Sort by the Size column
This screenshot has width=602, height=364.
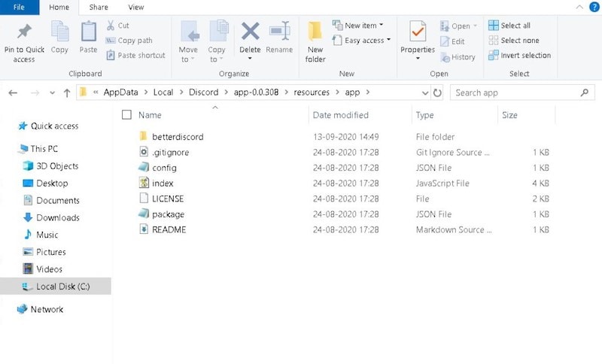(509, 115)
